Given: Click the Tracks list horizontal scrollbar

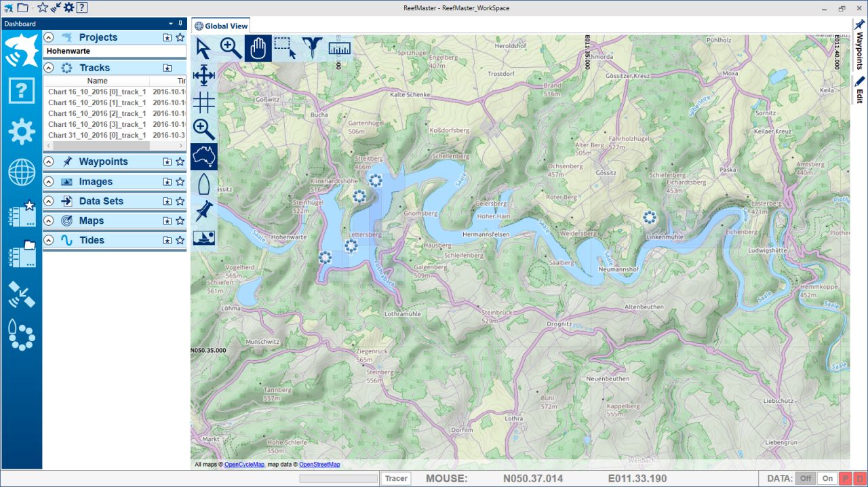Looking at the screenshot, I should click(102, 146).
